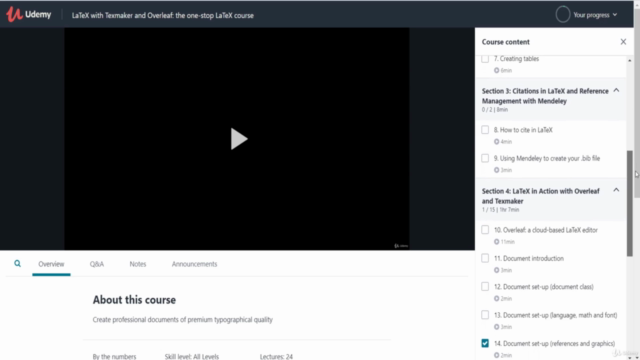Click 'Skill level: All Levels' text
This screenshot has width=640, height=360.
click(x=192, y=356)
